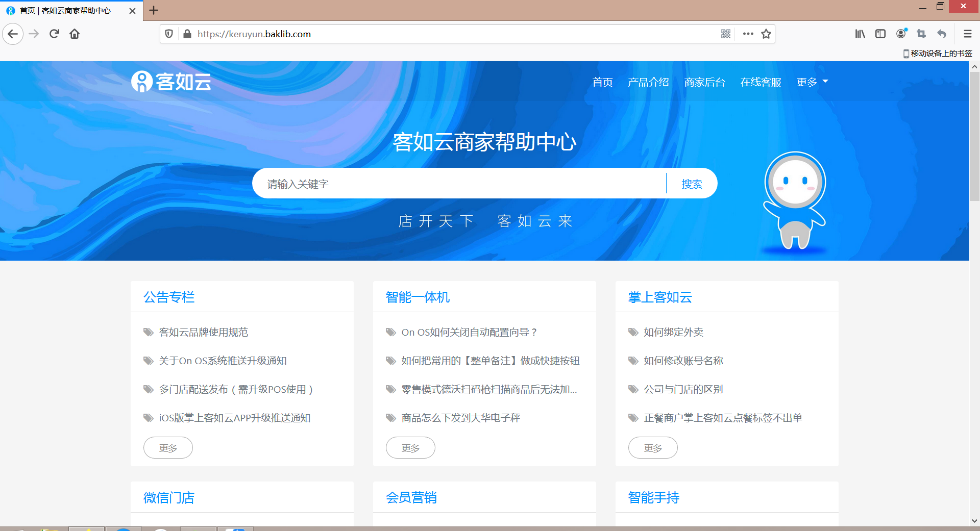Click the undo arrow toolbar icon
The height and width of the screenshot is (531, 980).
[942, 34]
